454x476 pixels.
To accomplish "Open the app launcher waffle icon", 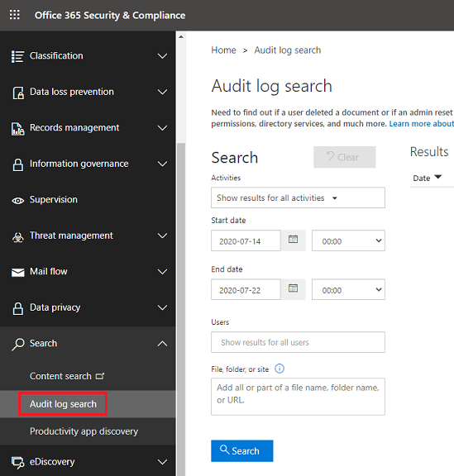I will click(x=15, y=15).
